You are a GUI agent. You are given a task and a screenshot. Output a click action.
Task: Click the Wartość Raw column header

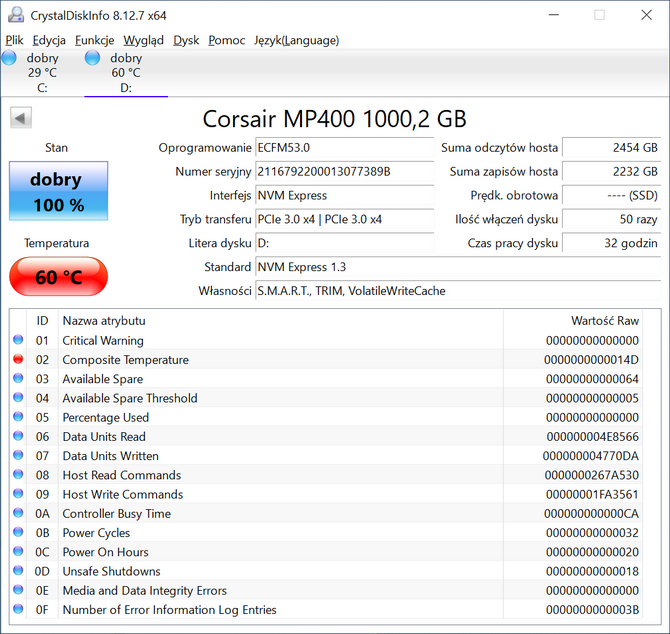pyautogui.click(x=573, y=320)
